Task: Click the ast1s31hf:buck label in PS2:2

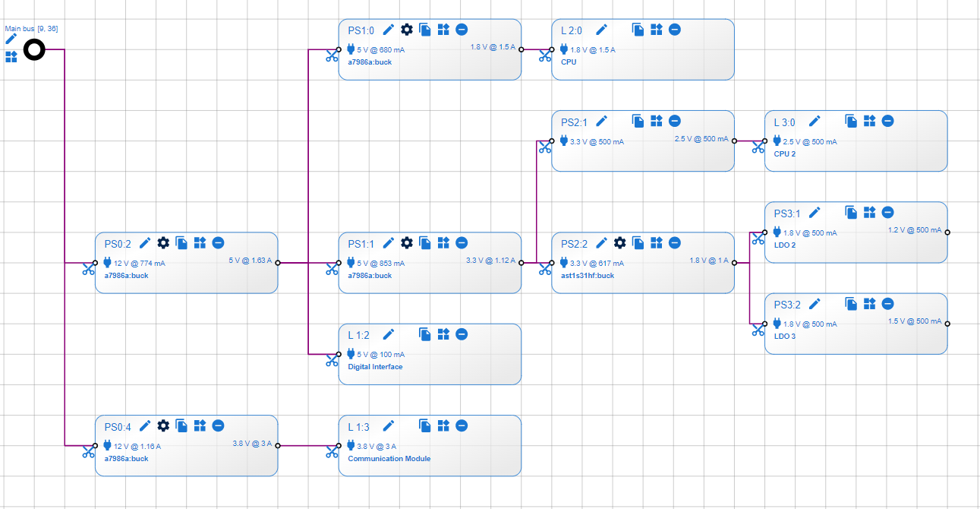Action: pos(587,276)
